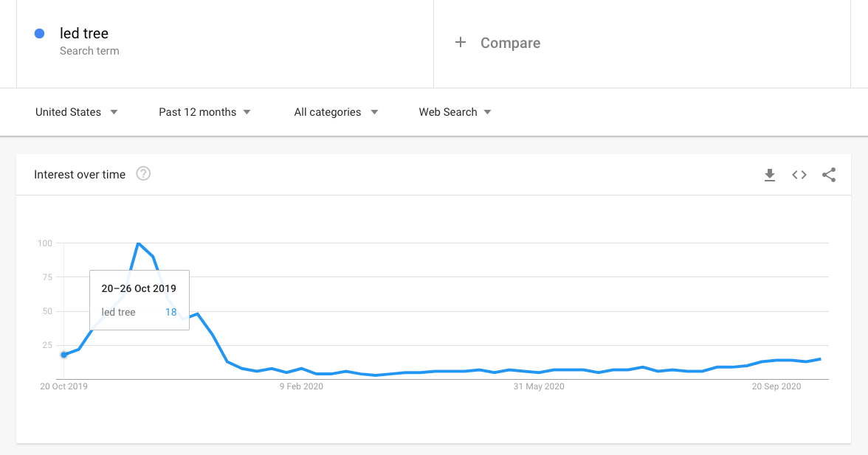
Task: Open the United States region dropdown
Action: (77, 112)
